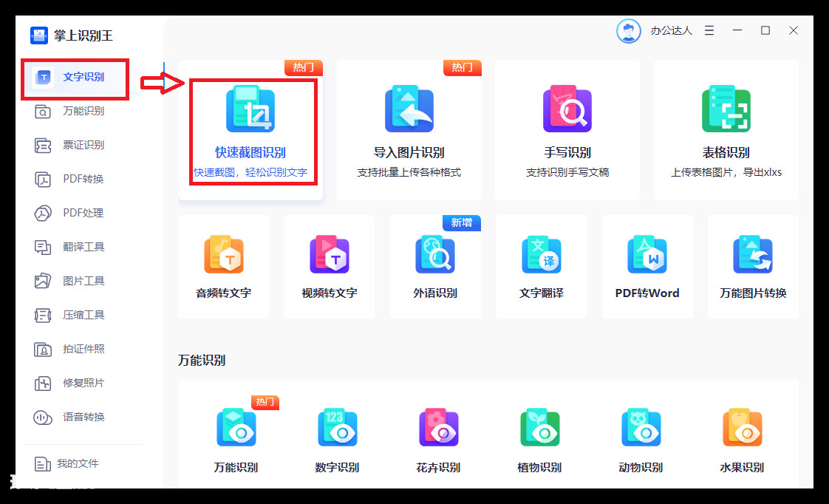Open the 文字翻译 text translation icon
The height and width of the screenshot is (504, 829).
click(542, 254)
